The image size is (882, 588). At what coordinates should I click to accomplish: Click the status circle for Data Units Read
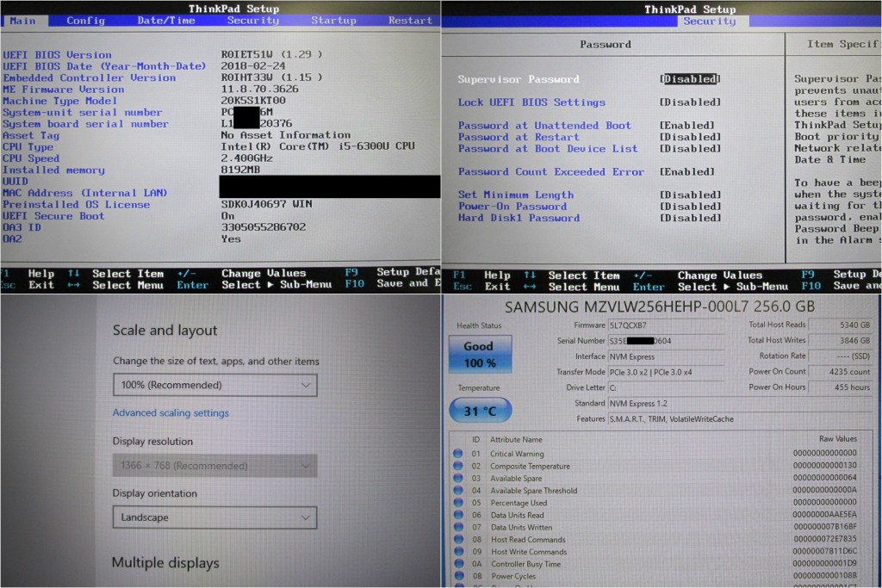pos(458,515)
